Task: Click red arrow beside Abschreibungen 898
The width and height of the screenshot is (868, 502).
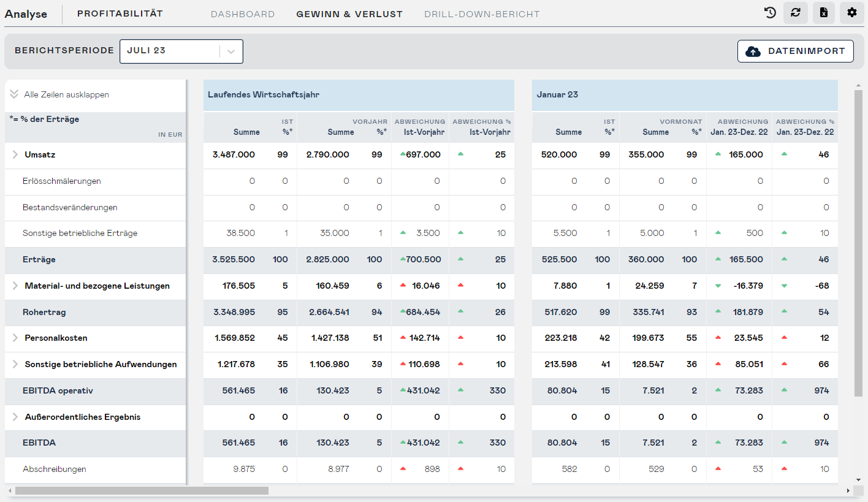Action: [403, 469]
